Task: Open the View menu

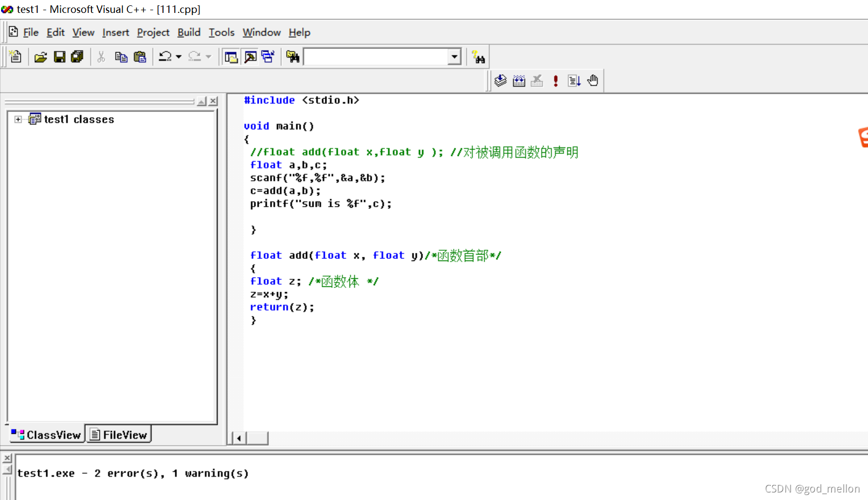Action: (83, 32)
